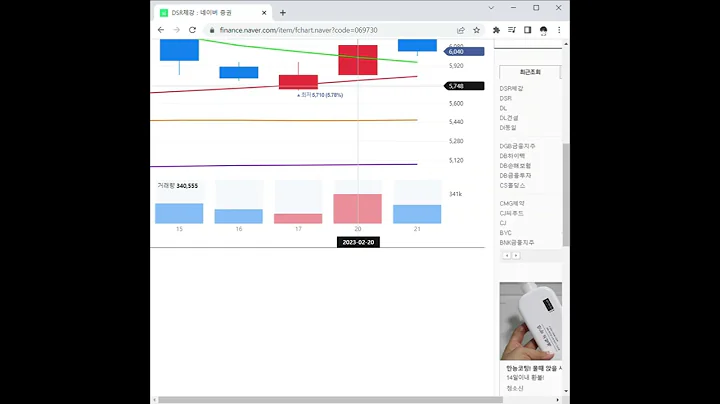Screen dimensions: 720x404
Task: Open CJ씨푸드 in the recent list
Action: tap(512, 213)
